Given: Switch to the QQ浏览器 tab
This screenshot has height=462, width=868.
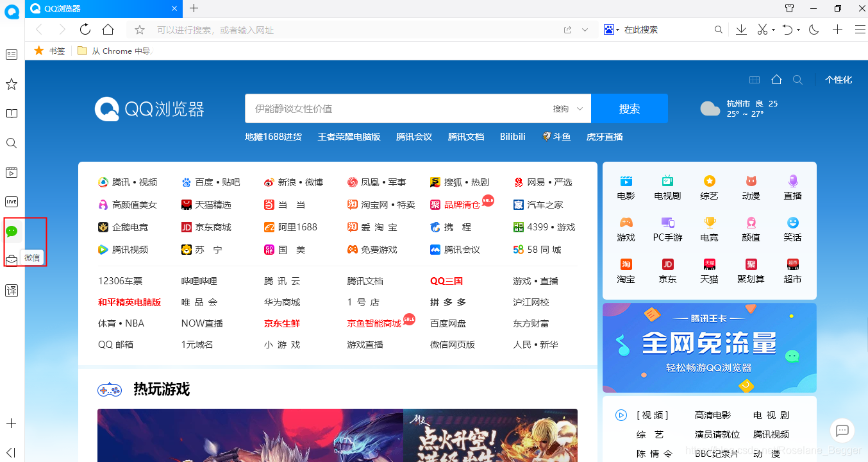Looking at the screenshot, I should click(x=104, y=9).
